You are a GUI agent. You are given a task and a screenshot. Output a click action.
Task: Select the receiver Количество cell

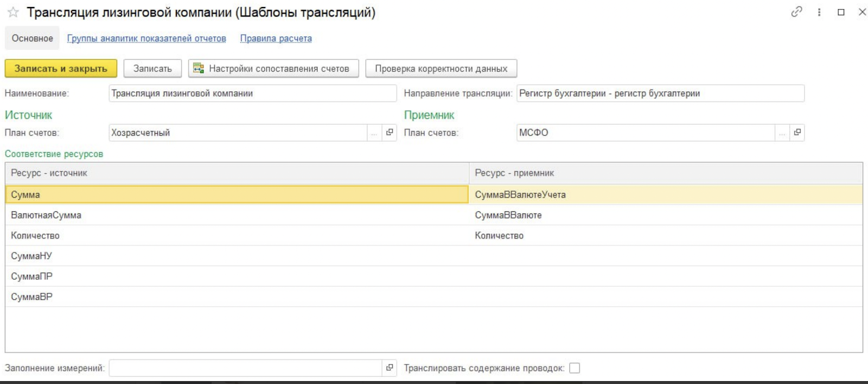(666, 236)
